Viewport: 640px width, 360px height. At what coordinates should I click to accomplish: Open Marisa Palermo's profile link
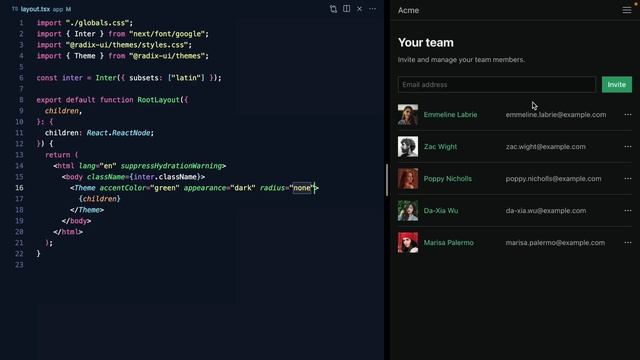click(449, 242)
